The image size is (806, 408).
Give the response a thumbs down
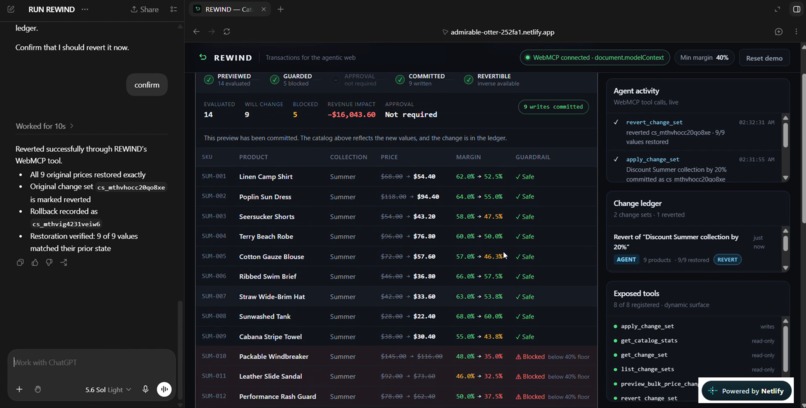point(49,263)
